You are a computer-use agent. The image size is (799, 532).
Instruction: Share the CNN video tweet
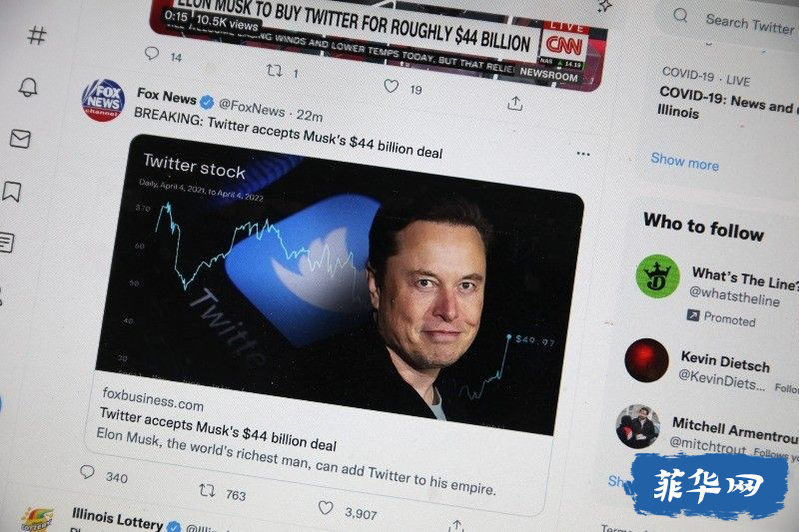[515, 104]
